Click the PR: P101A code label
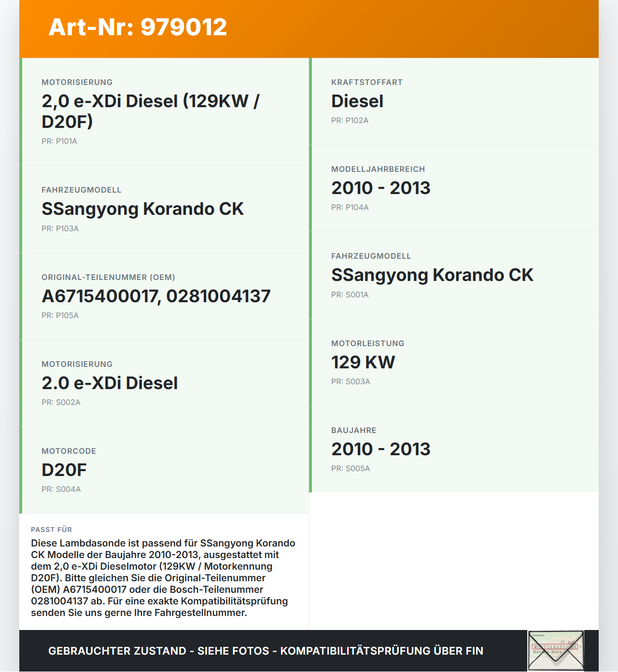 (59, 141)
